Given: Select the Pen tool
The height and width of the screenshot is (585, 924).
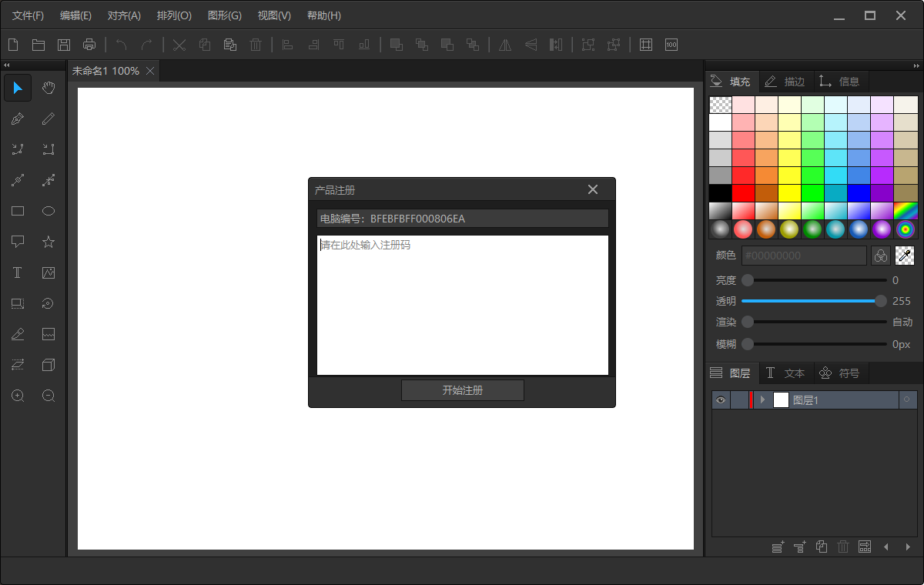Looking at the screenshot, I should pyautogui.click(x=18, y=119).
